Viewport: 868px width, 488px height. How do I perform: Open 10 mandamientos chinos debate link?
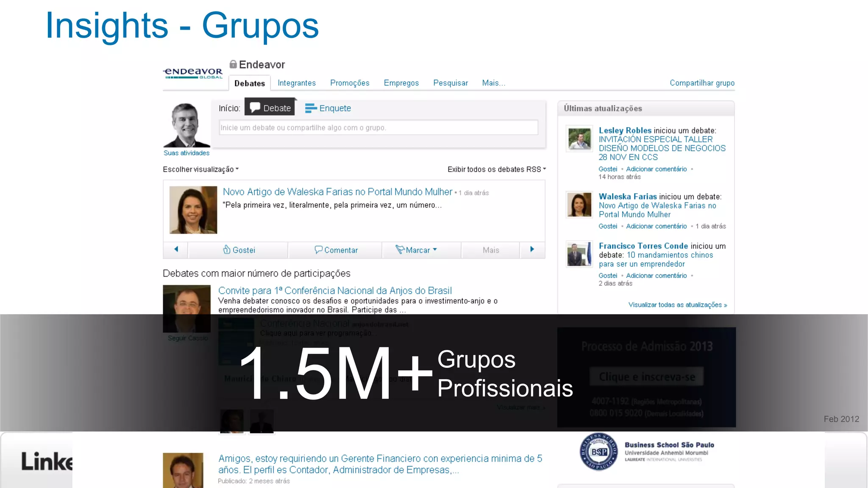coord(656,259)
